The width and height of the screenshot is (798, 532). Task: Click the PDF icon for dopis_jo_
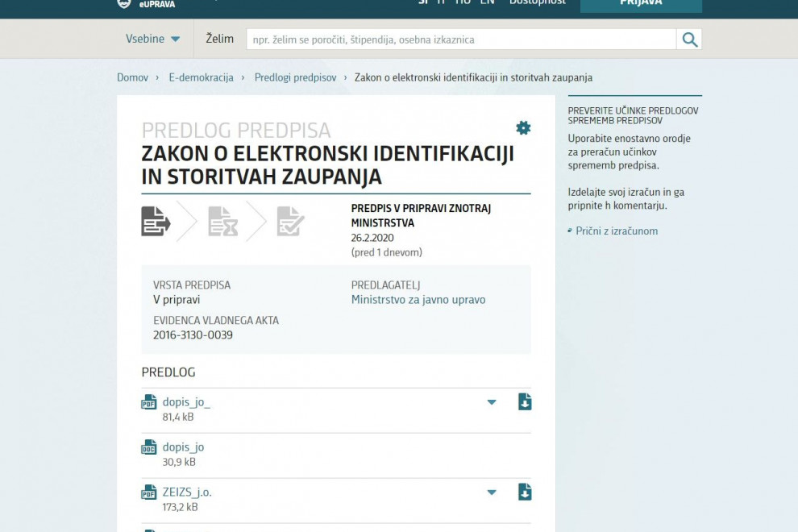[x=148, y=402]
